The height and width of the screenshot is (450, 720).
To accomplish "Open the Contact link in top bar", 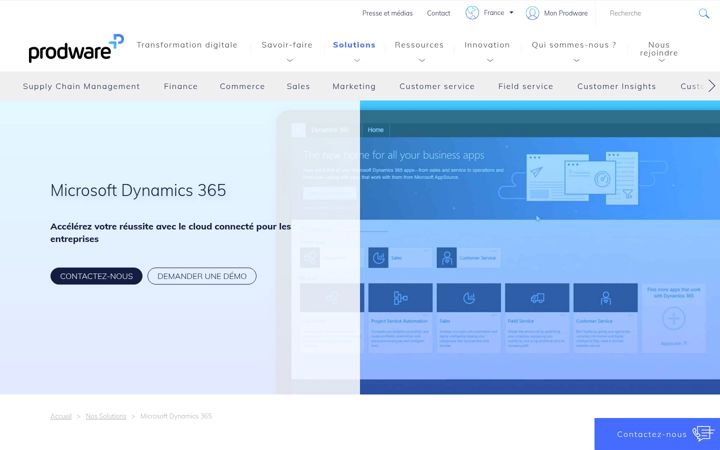I will point(439,13).
